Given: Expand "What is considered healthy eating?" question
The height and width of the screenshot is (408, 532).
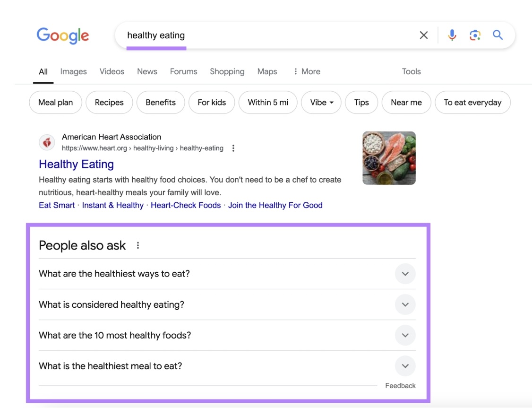Looking at the screenshot, I should coord(405,304).
